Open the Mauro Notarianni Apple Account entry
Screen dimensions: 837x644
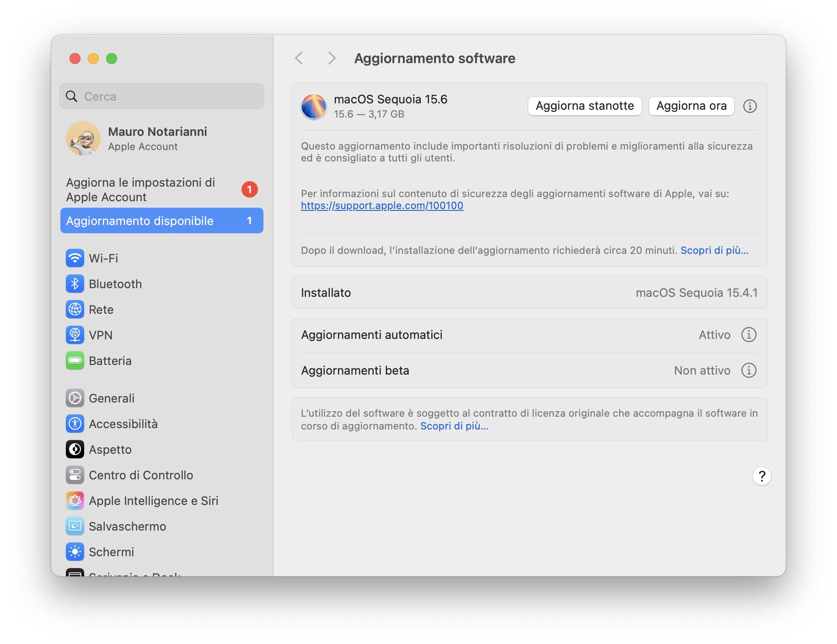162,139
